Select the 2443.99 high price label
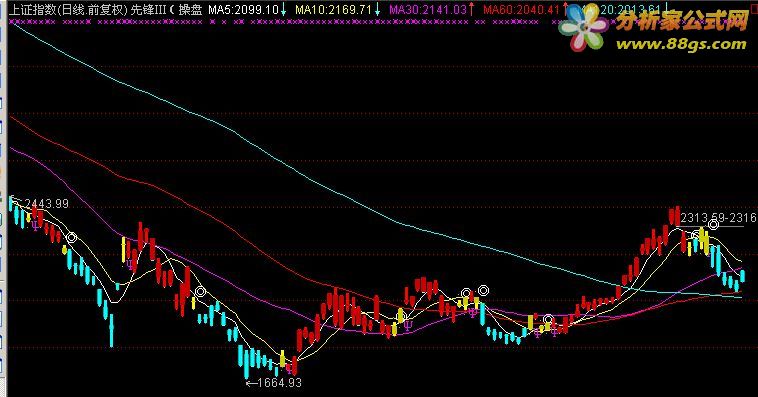 [46, 204]
